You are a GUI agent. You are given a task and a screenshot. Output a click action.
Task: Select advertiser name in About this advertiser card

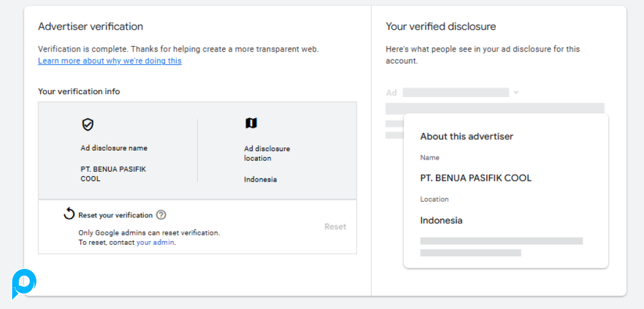pos(475,178)
